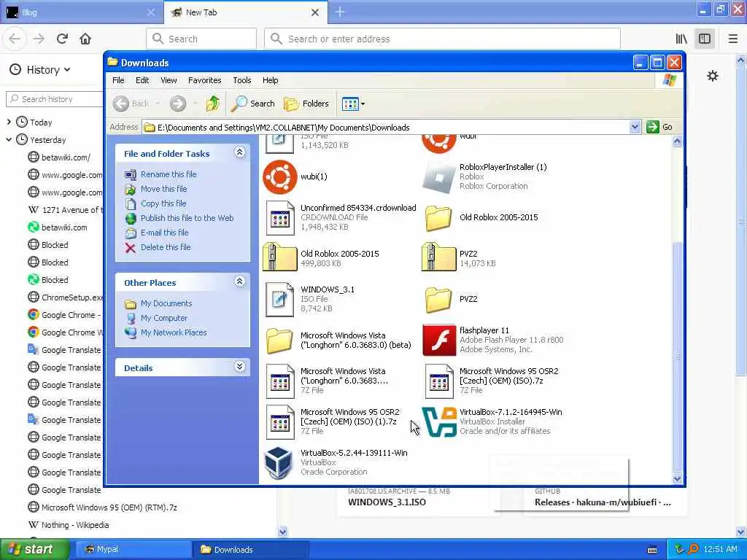The image size is (747, 560).
Task: Select the Unconfirmed 854334.crdownload file icon
Action: (279, 217)
